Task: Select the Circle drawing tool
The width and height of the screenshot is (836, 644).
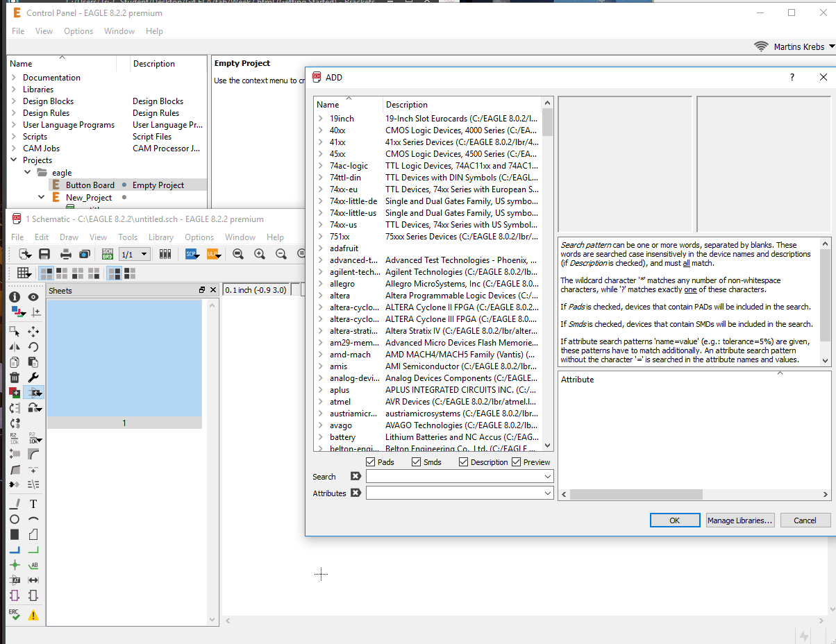Action: 15,519
